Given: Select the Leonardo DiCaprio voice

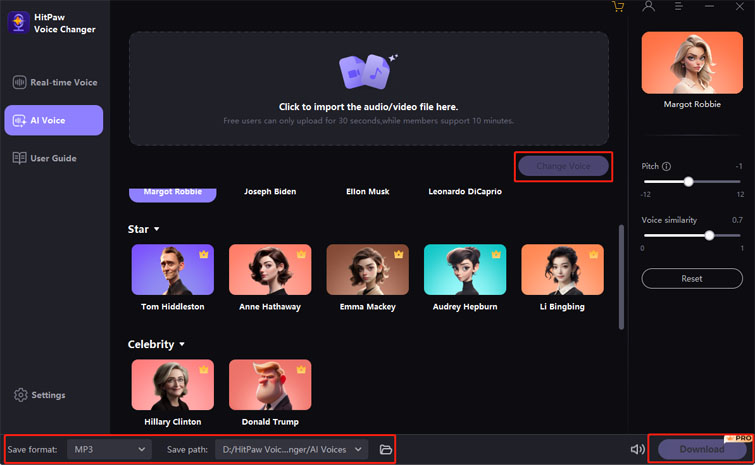Looking at the screenshot, I should coord(465,192).
